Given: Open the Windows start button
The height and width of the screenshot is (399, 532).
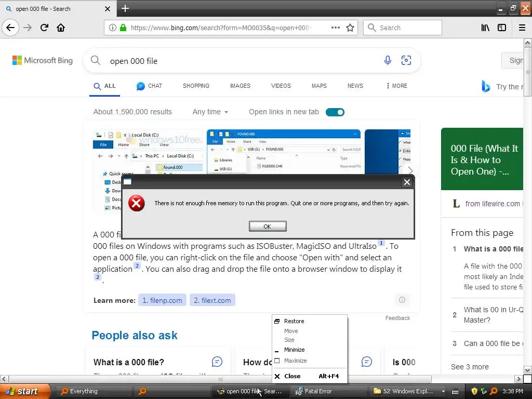Looking at the screenshot, I should [x=25, y=391].
